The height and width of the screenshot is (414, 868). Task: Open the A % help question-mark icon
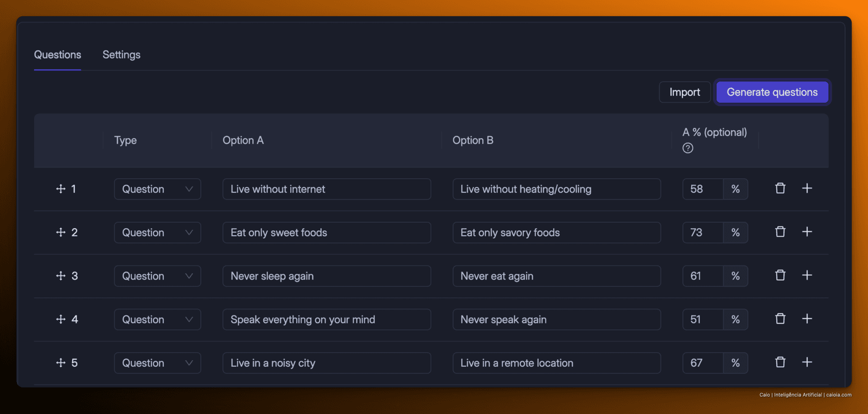coord(688,148)
